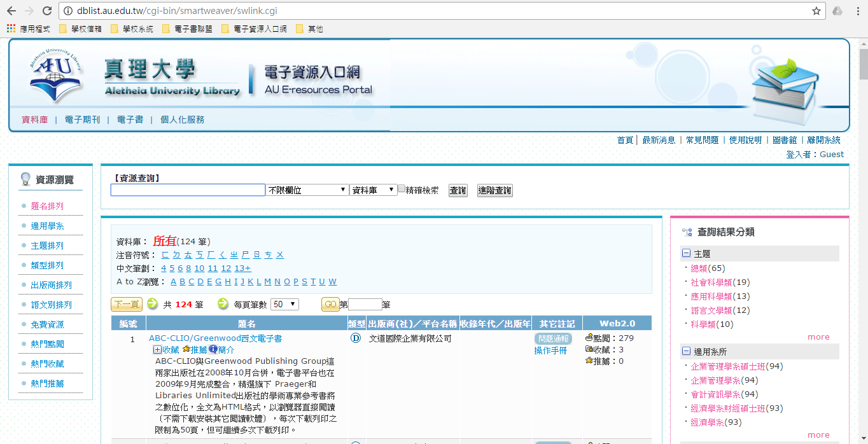The image size is (868, 444).
Task: Browse A to Z letter M
Action: pyautogui.click(x=268, y=282)
